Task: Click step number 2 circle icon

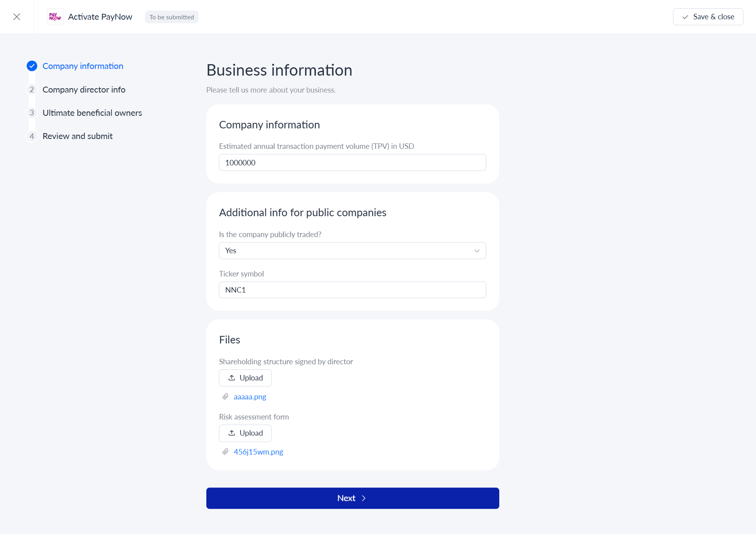Action: [32, 89]
